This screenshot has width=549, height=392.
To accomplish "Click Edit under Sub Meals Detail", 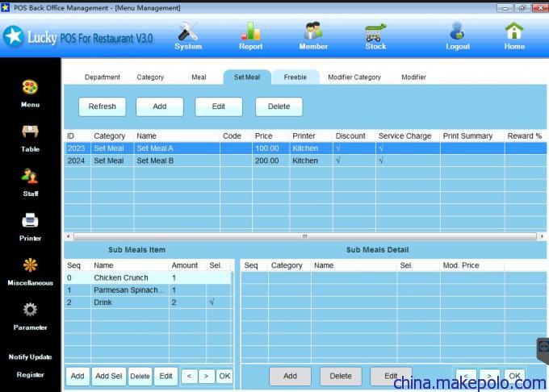I will pos(391,376).
